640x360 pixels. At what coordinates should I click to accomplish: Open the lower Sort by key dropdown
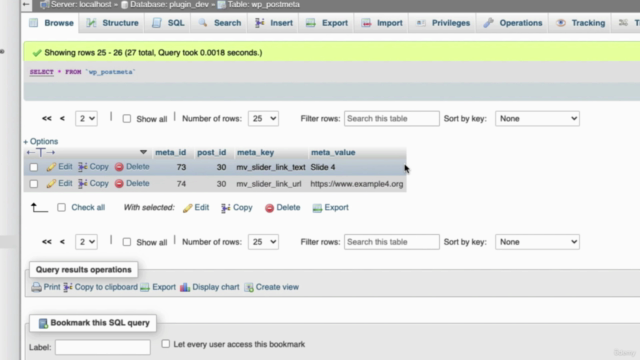tap(537, 242)
